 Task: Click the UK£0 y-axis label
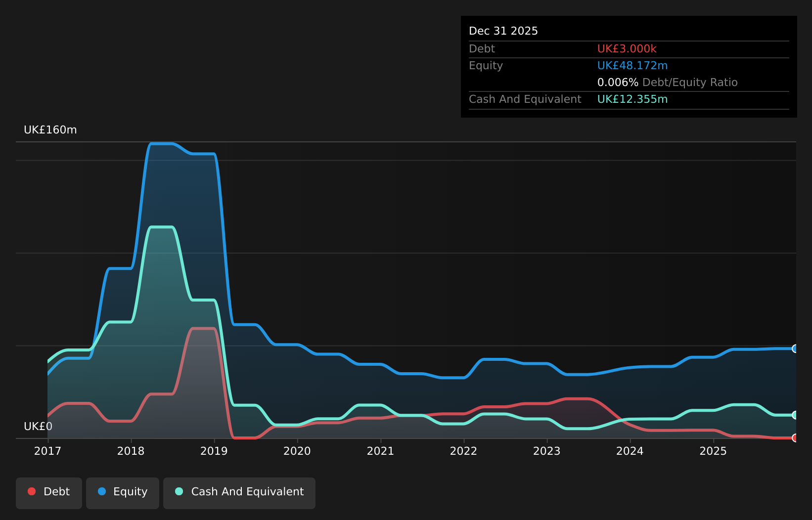pyautogui.click(x=38, y=426)
